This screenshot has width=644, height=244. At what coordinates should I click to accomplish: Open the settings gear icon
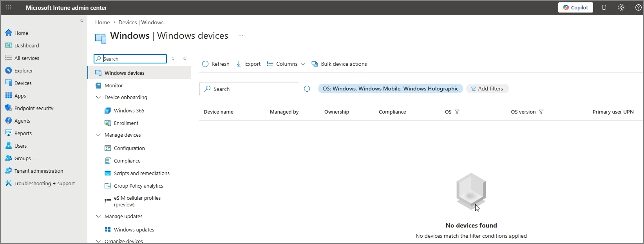[621, 7]
